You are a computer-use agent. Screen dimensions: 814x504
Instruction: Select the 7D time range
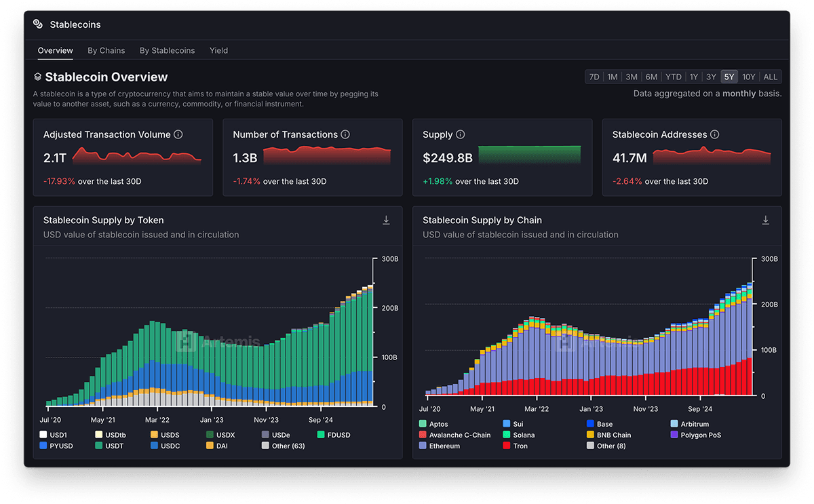(594, 77)
